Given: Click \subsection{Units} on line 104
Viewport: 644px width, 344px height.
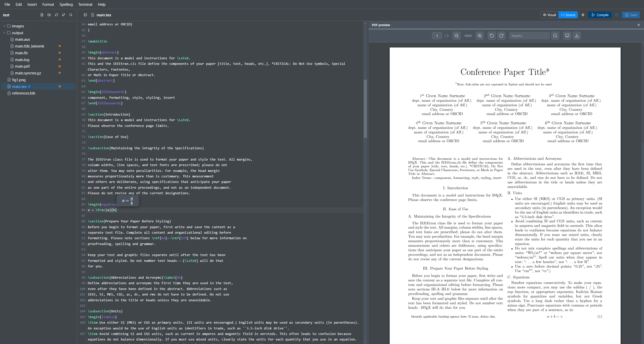Looking at the screenshot, I should [105, 311].
